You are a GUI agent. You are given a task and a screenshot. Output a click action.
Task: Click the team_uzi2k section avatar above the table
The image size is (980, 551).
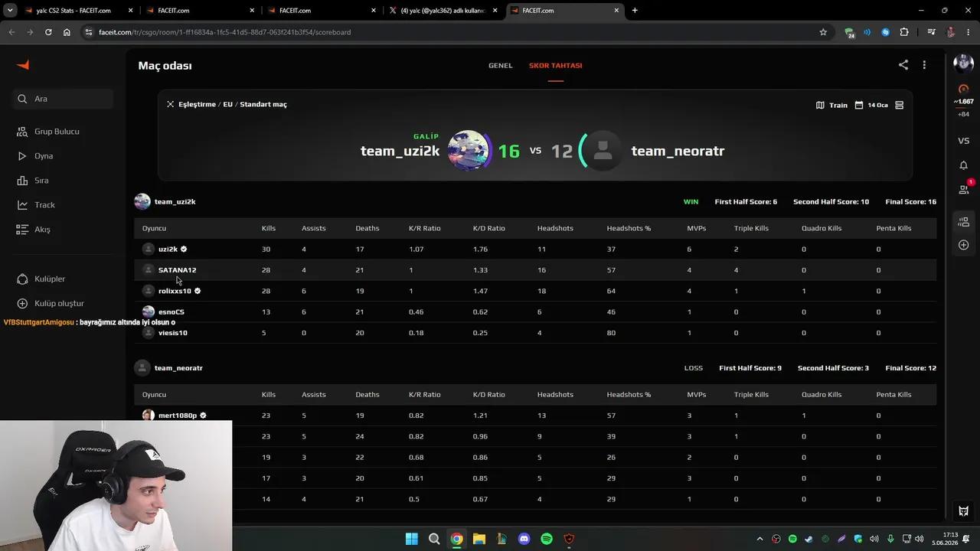coord(142,202)
